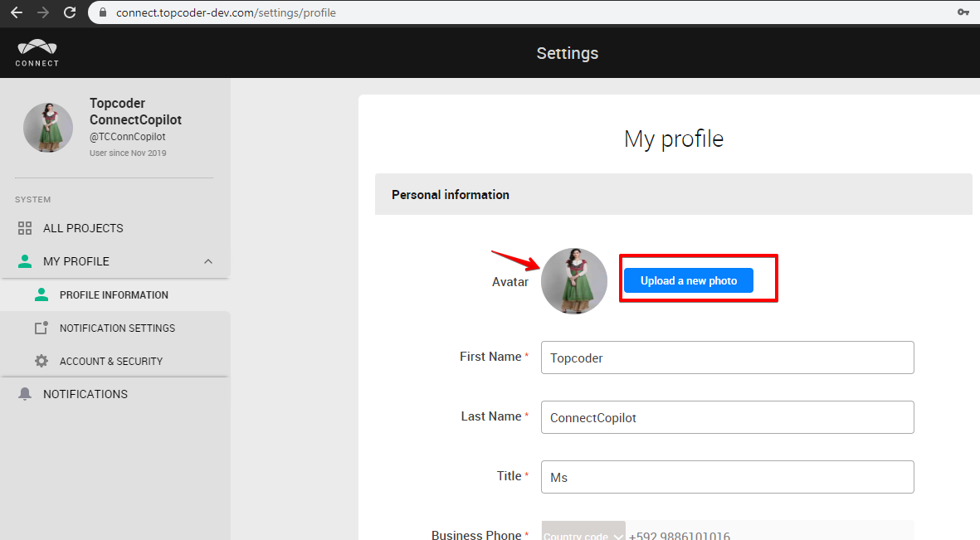Open ALL PROJECTS in sidebar
980x540 pixels.
click(x=83, y=228)
